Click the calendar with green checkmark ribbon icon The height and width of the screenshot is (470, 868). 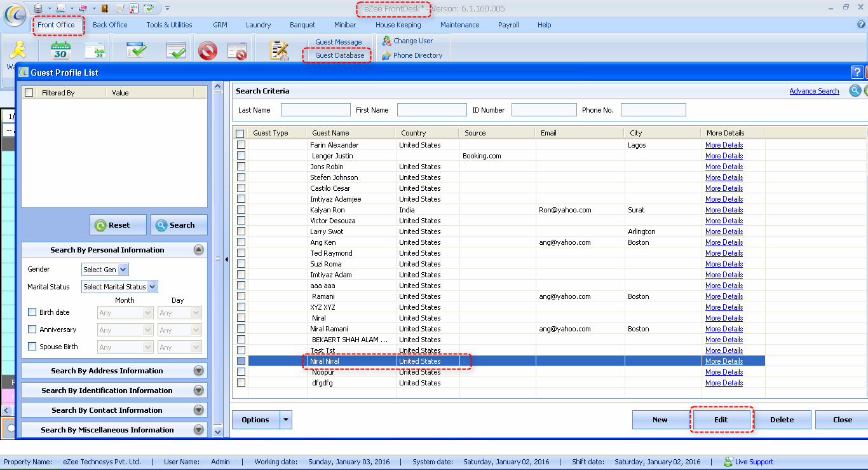136,50
